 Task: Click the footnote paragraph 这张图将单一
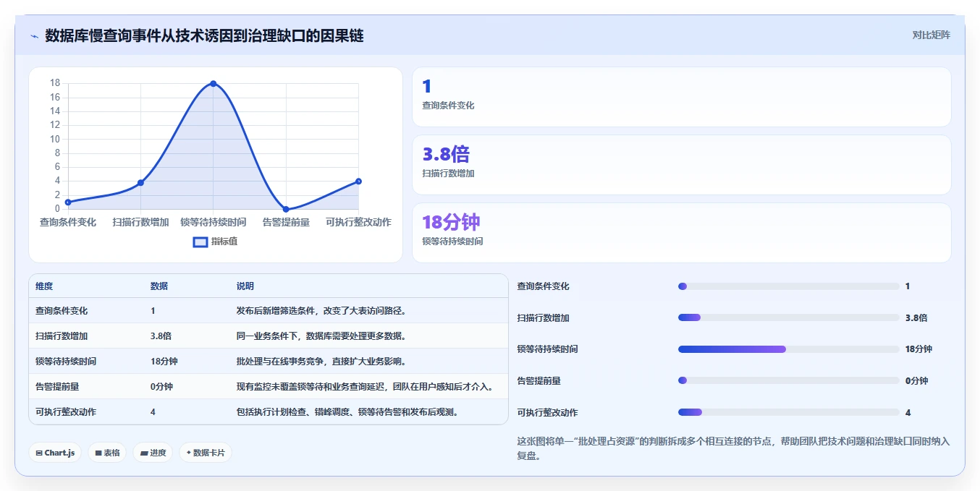click(x=733, y=448)
